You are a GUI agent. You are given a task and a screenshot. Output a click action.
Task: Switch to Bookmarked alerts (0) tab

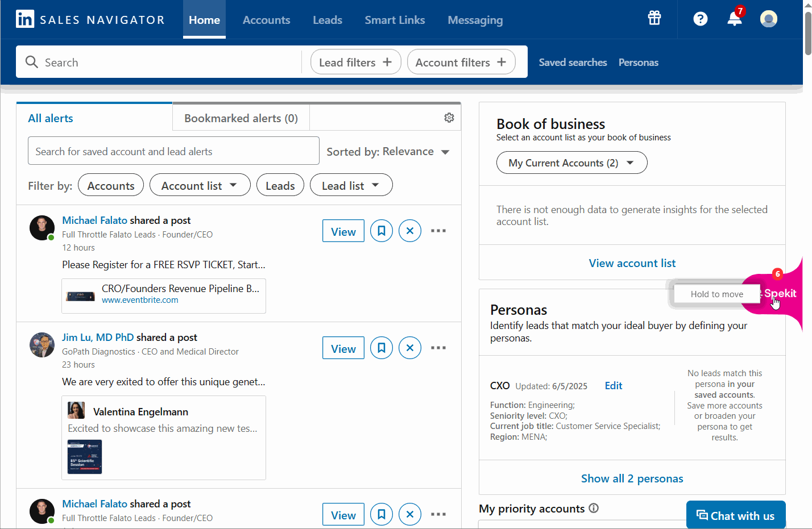pos(241,118)
